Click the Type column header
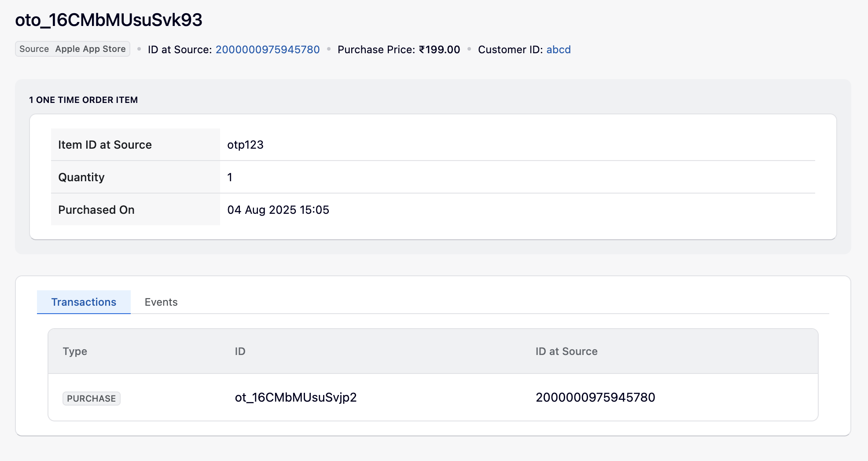Viewport: 868px width, 461px height. (x=75, y=351)
